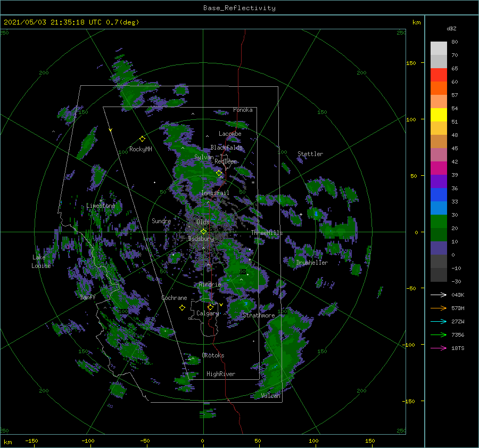The image size is (479, 448).
Task: Click the Lacombe label
Action: click(230, 134)
